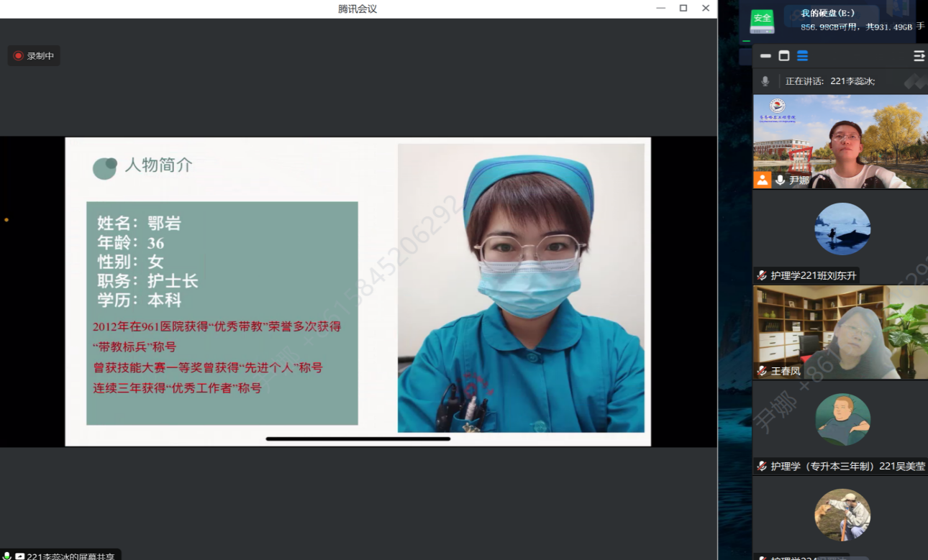Select single-speaker window layout icon
The width and height of the screenshot is (928, 560).
784,56
